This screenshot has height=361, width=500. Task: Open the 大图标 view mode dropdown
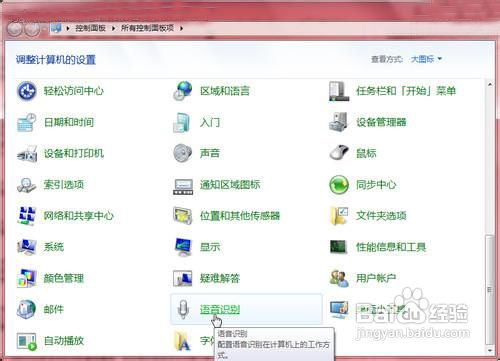point(426,59)
